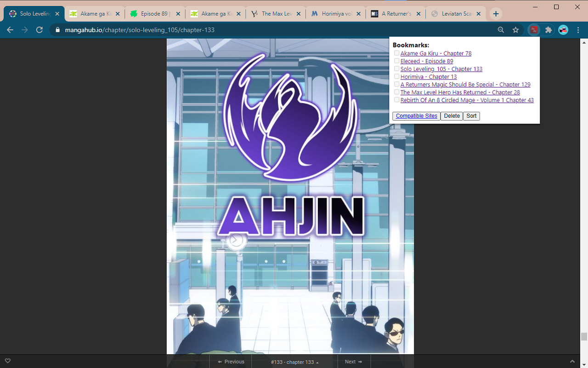Tick the Rebirth Of An 8 Circled Mage checkbox
This screenshot has height=368, width=588.
pos(397,100)
